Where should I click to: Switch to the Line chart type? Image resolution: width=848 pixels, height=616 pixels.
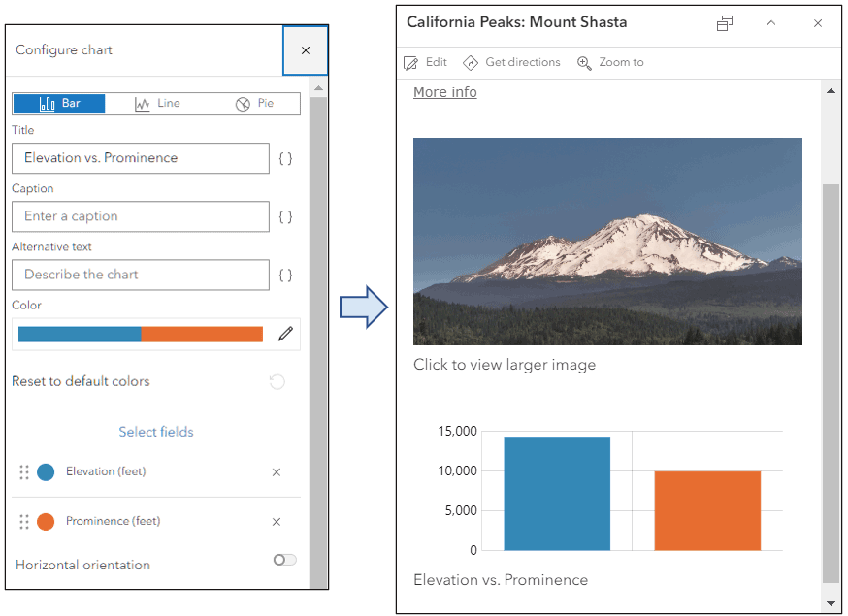(157, 103)
